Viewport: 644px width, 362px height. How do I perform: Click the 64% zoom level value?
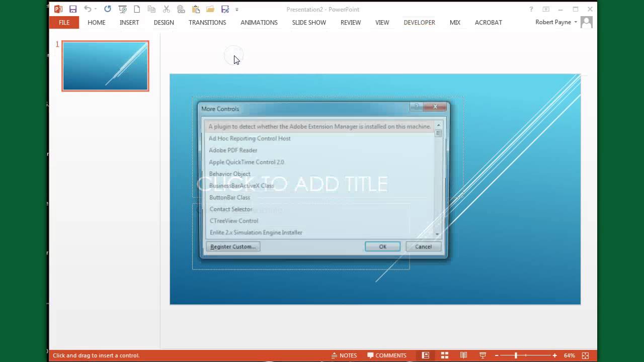569,355
